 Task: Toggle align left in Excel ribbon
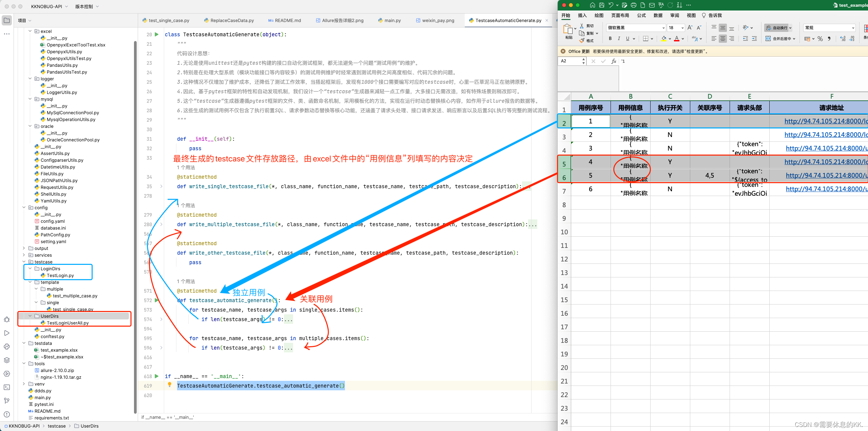[x=714, y=39]
